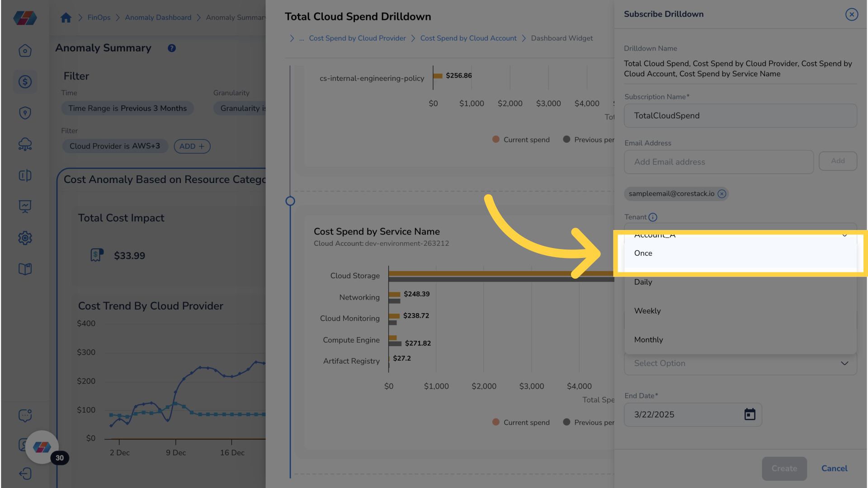Open the compare panels sidebar icon

(25, 175)
